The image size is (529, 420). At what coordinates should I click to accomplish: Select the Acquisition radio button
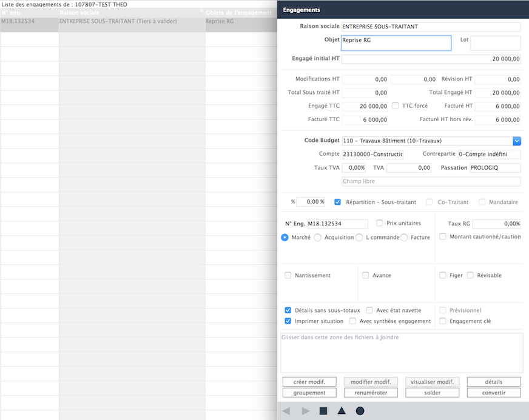(317, 238)
